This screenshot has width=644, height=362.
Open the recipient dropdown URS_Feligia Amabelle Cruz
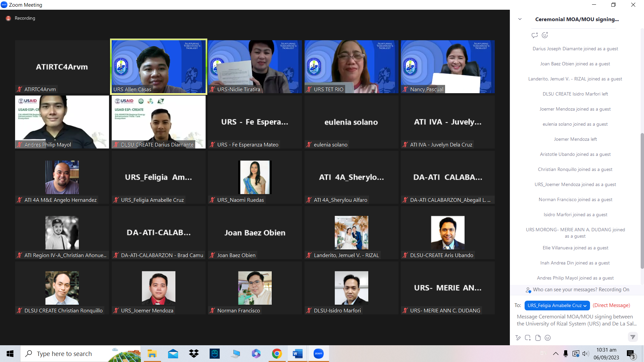(557, 305)
